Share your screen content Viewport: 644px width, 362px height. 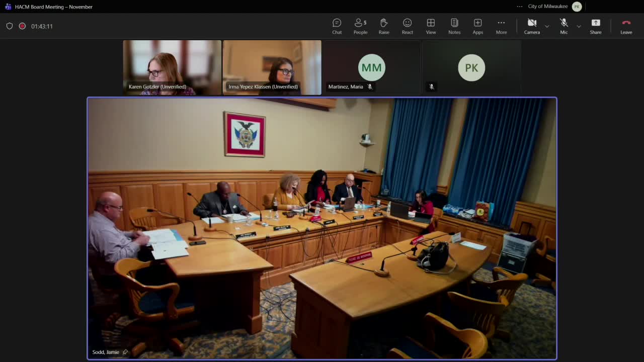coord(595,26)
